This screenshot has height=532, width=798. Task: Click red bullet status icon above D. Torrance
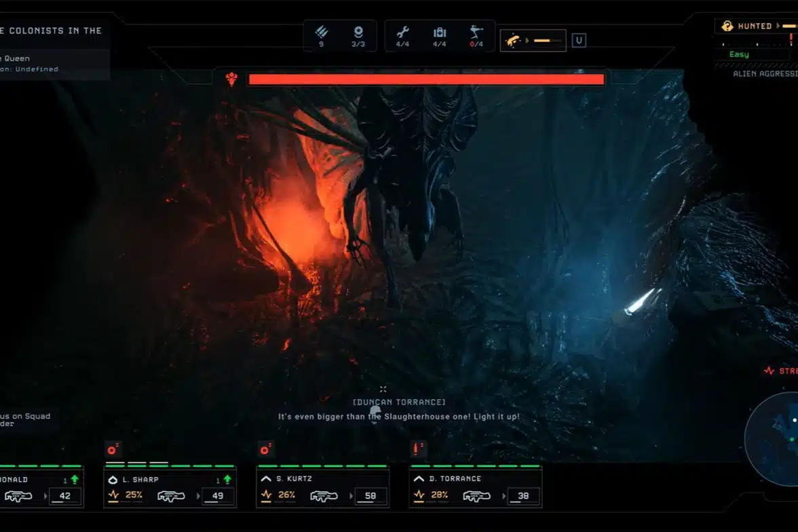(x=418, y=449)
